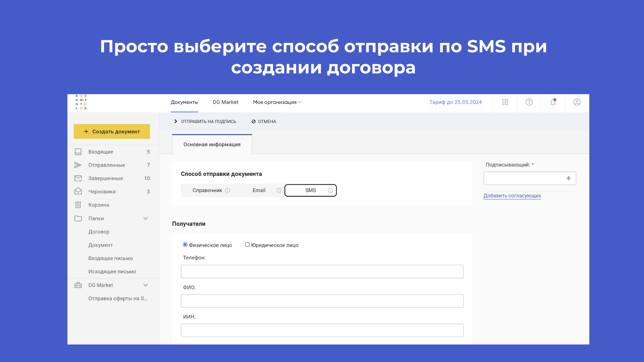Click Добавить согласующих link
Viewport: 644px width, 362px height.
point(512,196)
